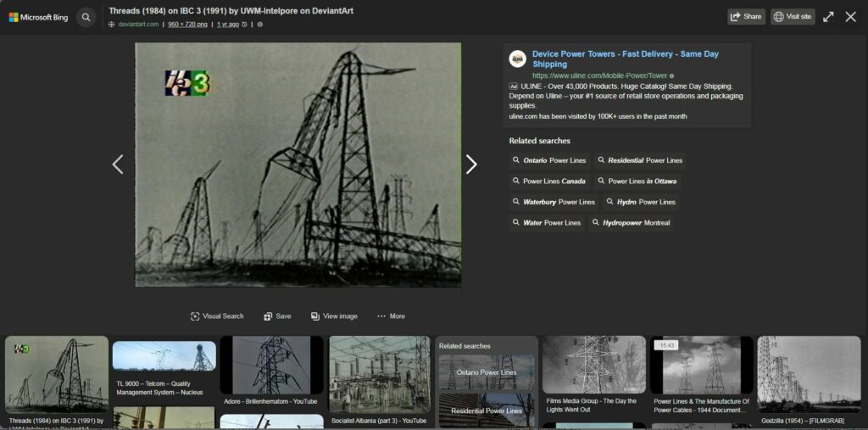Click the info icon beside image metadata
Screen dimensions: 868x430
tap(260, 25)
